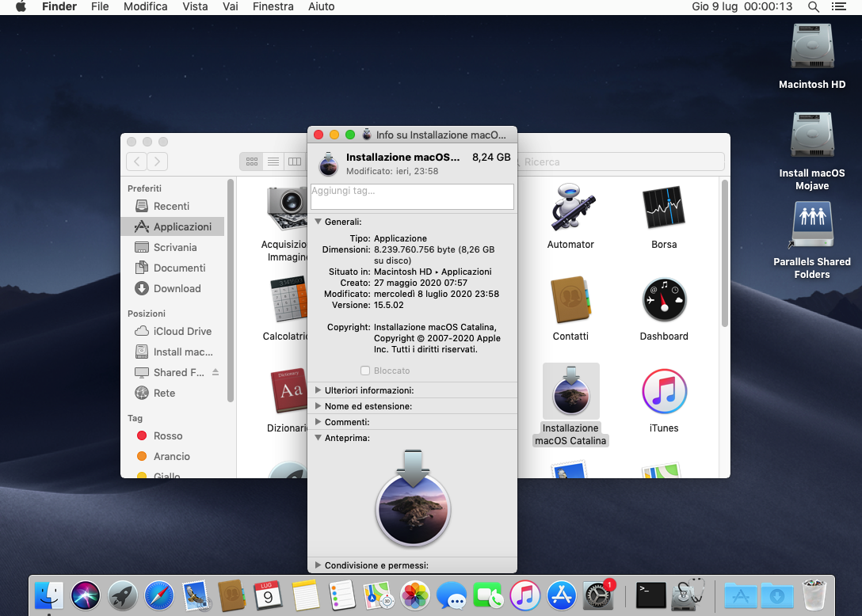
Task: Select the Rosso tag in sidebar
Action: 173,435
